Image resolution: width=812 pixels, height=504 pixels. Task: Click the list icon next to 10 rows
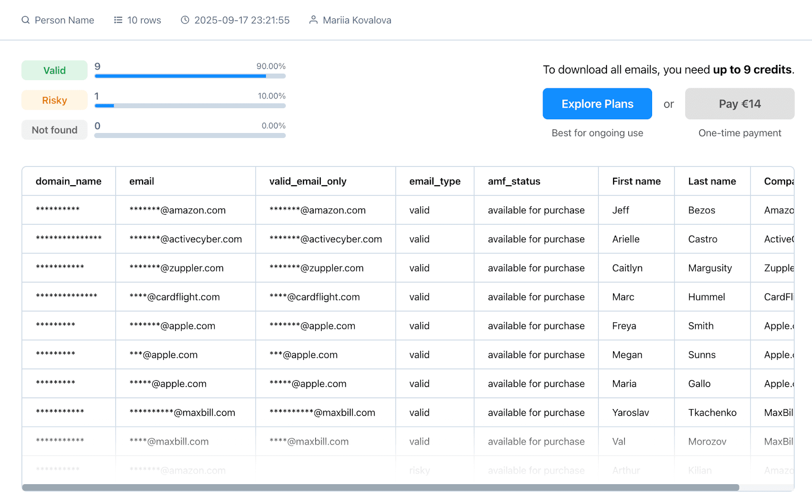(118, 20)
